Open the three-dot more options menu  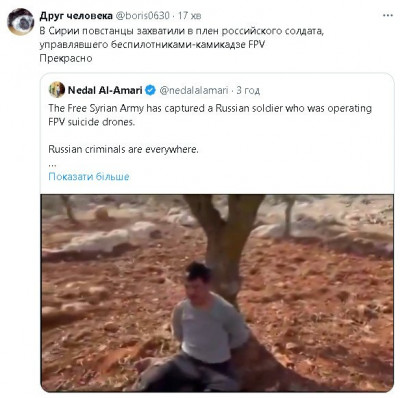click(x=387, y=16)
